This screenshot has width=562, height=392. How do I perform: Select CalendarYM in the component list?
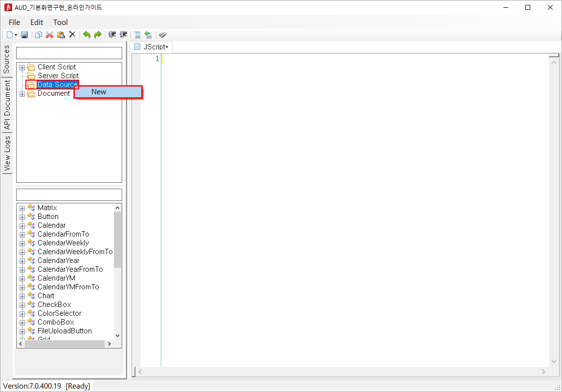click(x=56, y=278)
